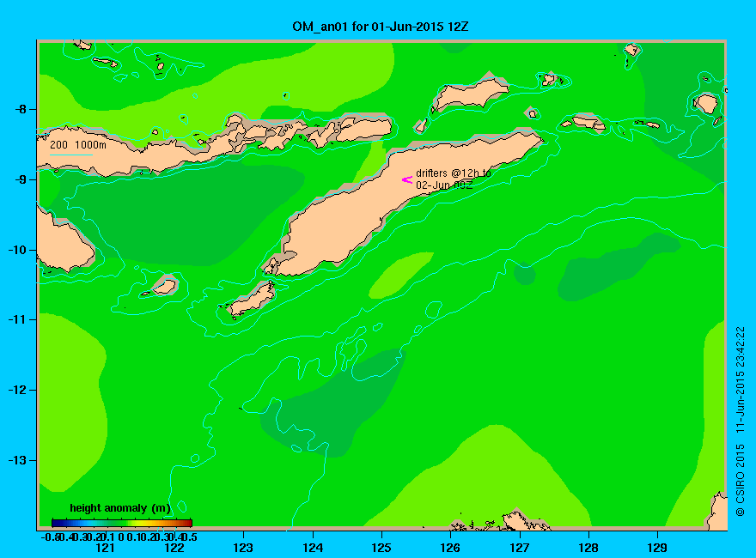
Task: Click the latitude axis label -13
Action: [x=17, y=461]
